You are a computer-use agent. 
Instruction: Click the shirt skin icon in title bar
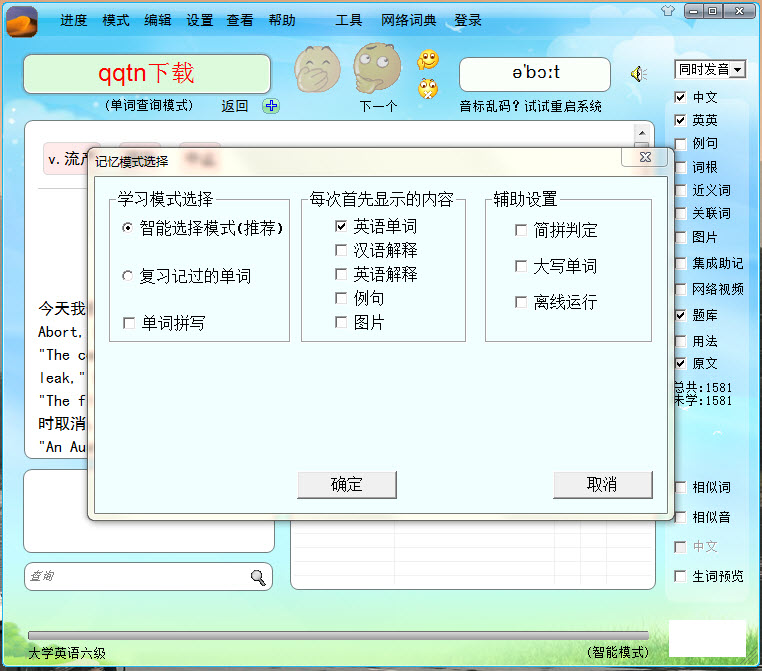click(668, 11)
